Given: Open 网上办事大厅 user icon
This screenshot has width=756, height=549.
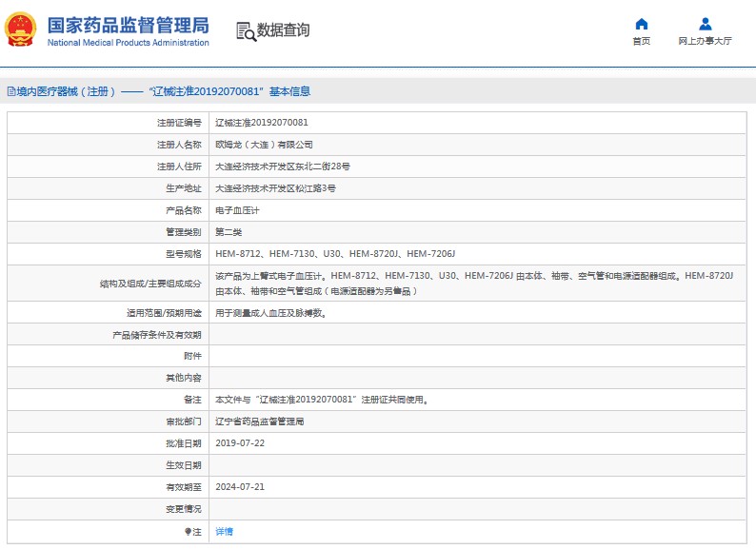Looking at the screenshot, I should (705, 24).
